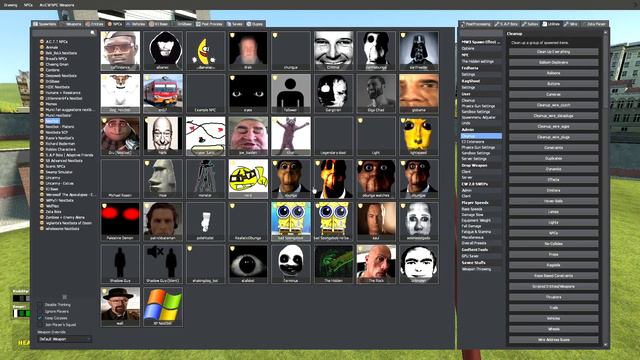Click the Clean Up Everything button
640x360 pixels.
pos(553,52)
